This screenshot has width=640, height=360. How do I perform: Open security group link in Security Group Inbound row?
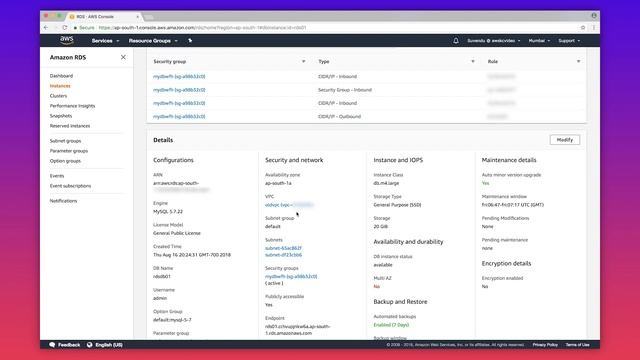(x=179, y=90)
